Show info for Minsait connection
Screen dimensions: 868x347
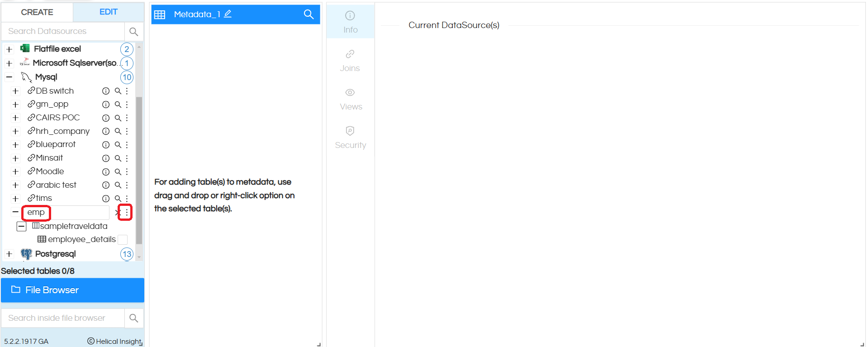coord(106,158)
